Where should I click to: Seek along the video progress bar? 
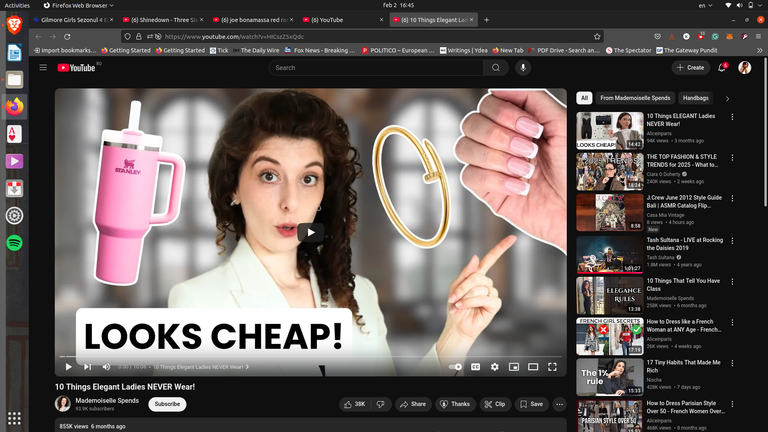(x=311, y=357)
